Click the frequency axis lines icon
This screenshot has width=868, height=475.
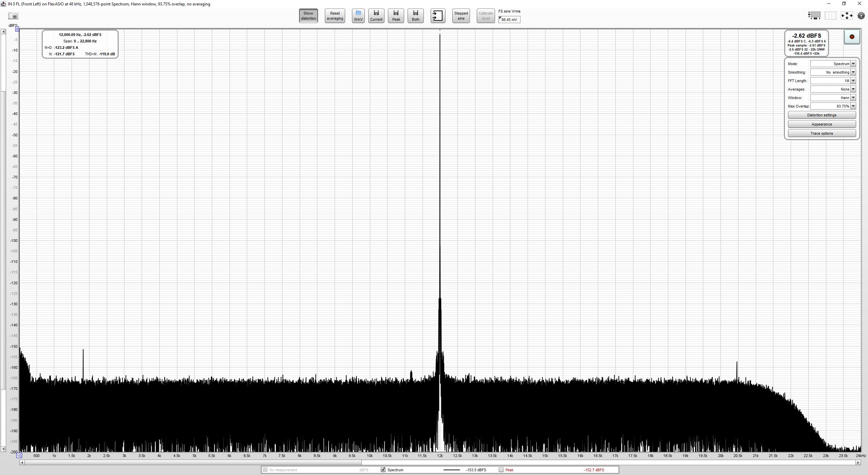(830, 16)
